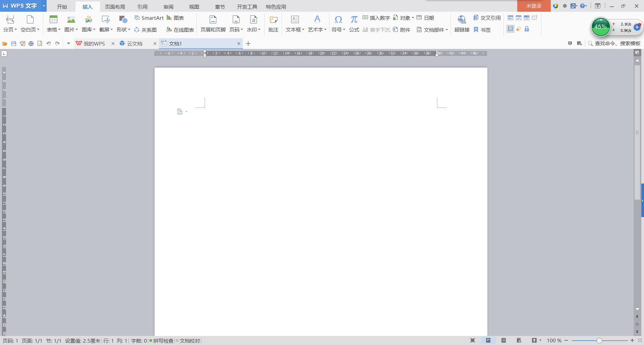Toggle 文档校对 proofreading in status bar
644x345 pixels.
[188, 341]
